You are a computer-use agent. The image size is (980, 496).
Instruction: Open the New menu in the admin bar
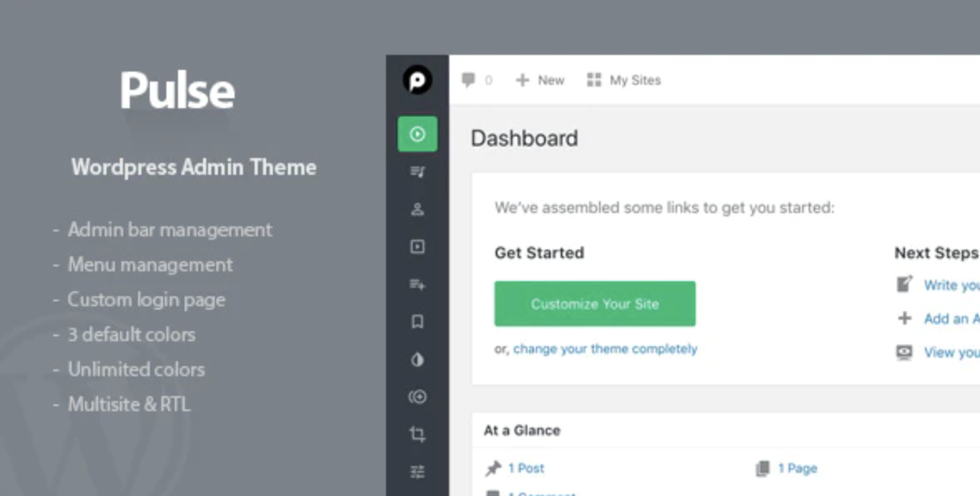[540, 80]
